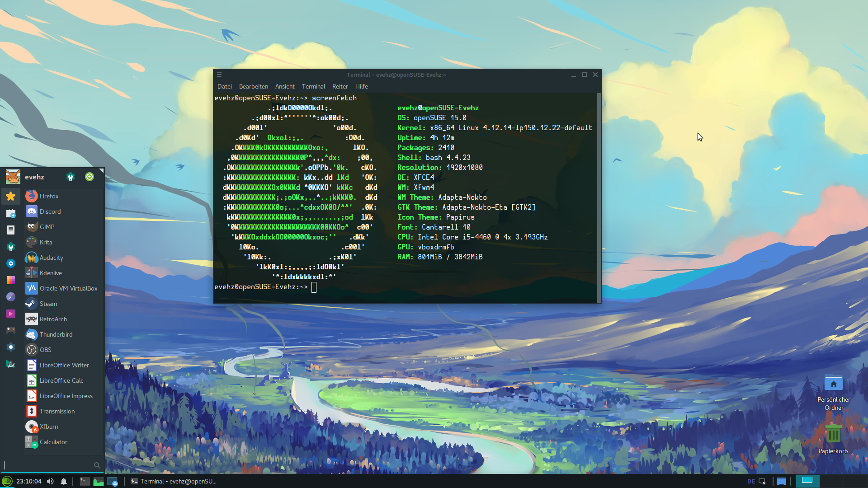Screen dimensions: 868x488
Task: Select the Papierkorb trash desktop icon
Action: click(x=833, y=439)
